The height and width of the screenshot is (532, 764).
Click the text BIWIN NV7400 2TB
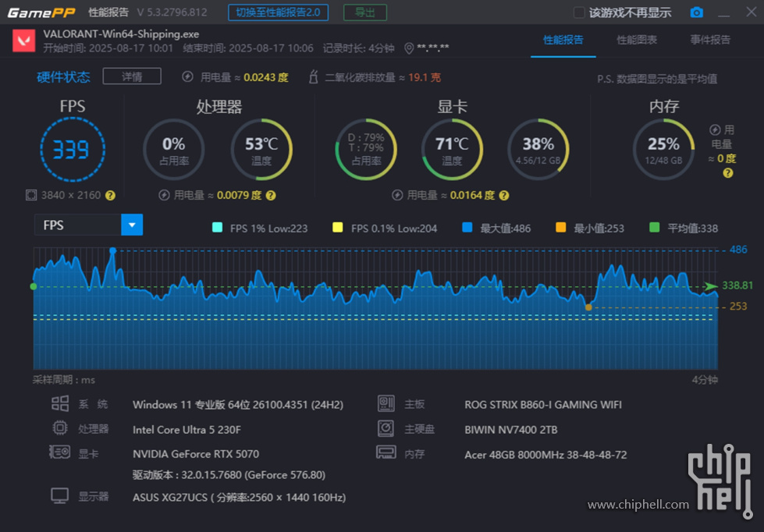pos(510,430)
